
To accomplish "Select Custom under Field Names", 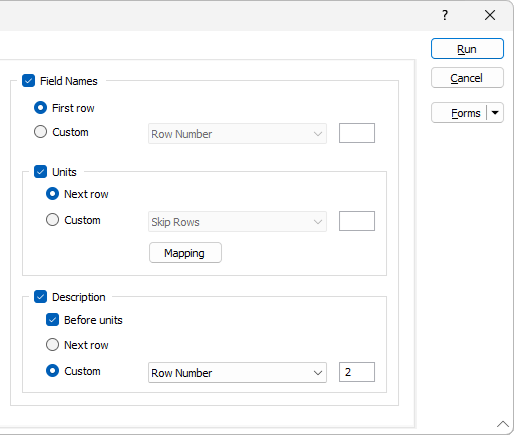I will coord(40,132).
